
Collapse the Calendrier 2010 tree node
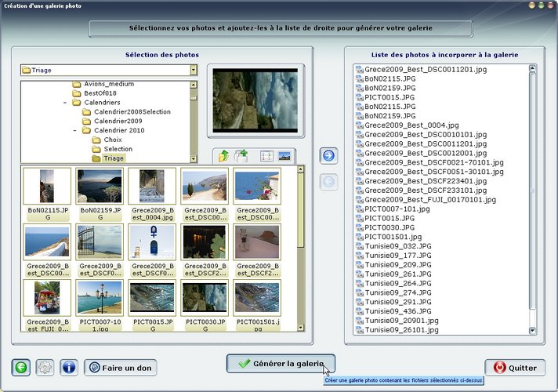75,130
